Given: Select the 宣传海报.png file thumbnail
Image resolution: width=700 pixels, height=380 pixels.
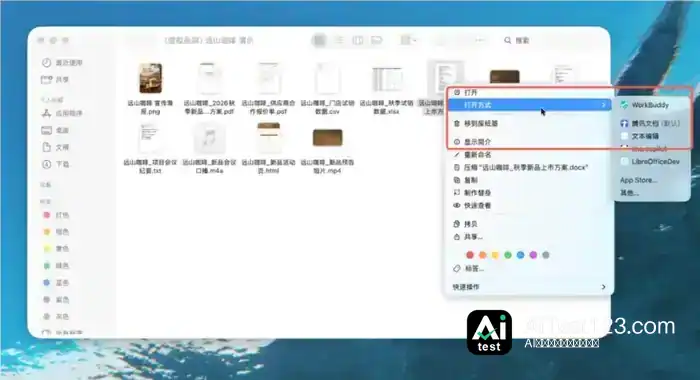Looking at the screenshot, I should [x=150, y=78].
